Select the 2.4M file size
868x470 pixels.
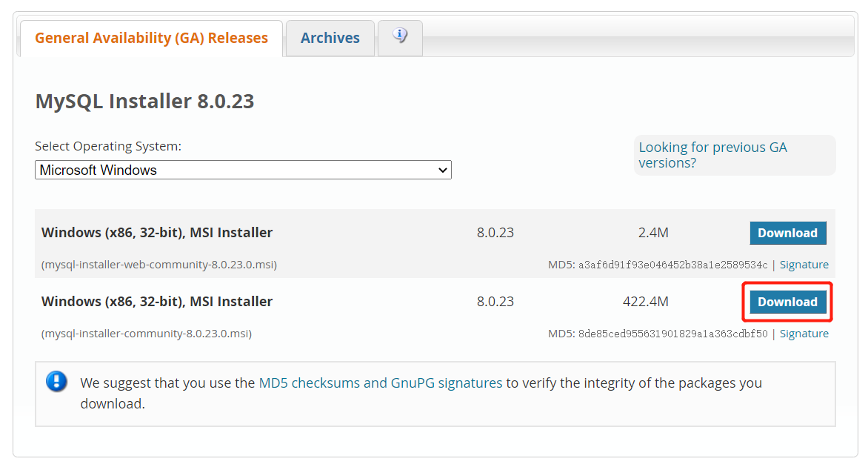click(653, 233)
